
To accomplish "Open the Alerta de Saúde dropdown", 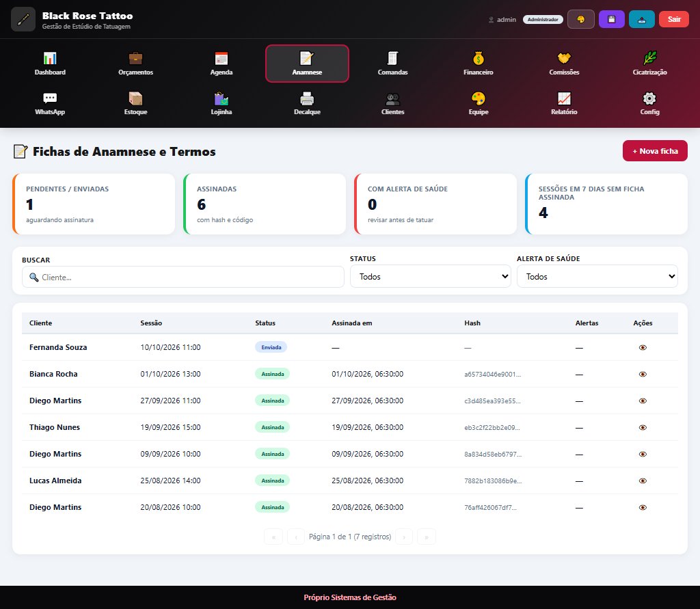I will [x=597, y=276].
